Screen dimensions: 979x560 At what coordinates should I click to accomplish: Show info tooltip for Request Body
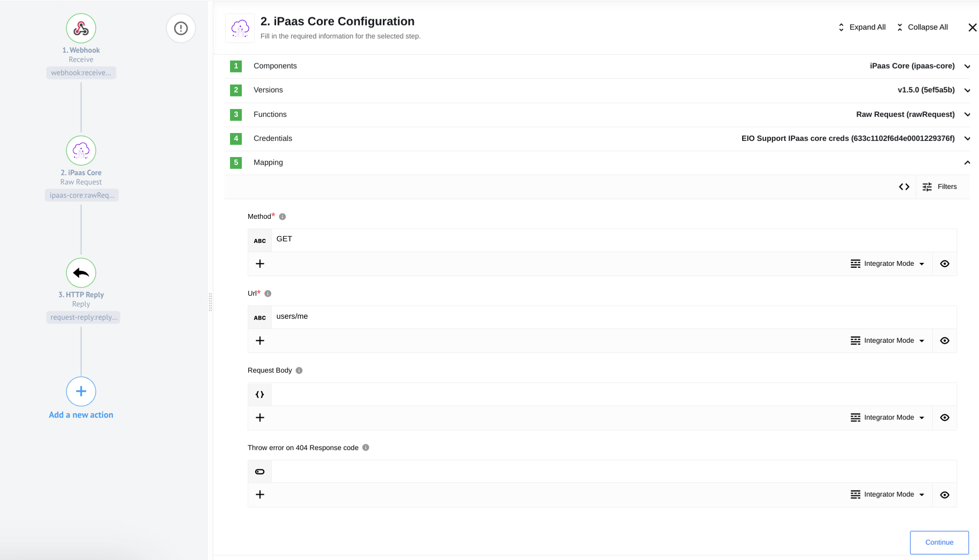tap(299, 370)
